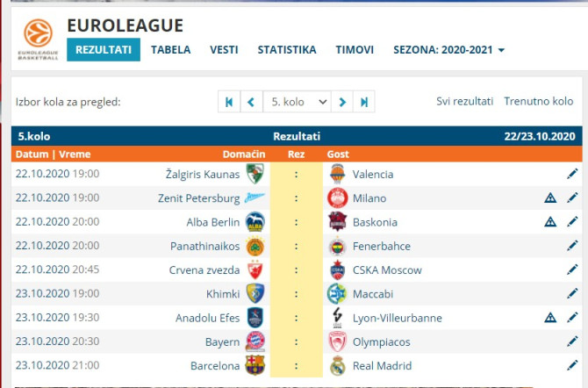Viewport: 588px width, 388px height.
Task: Click the Svi rezultati link
Action: tap(464, 102)
